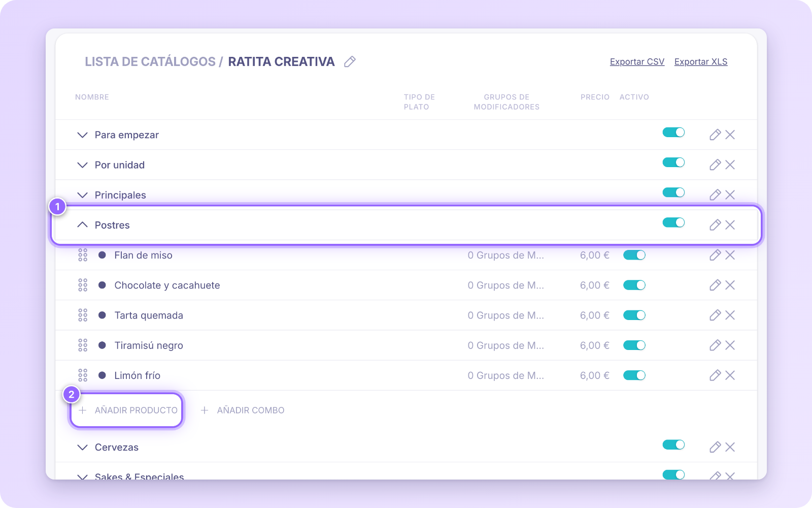
Task: Delete the Cervezas category
Action: coord(730,447)
